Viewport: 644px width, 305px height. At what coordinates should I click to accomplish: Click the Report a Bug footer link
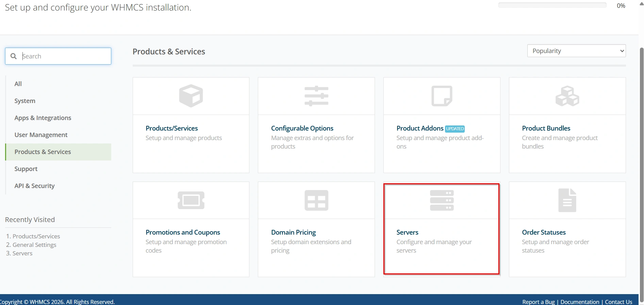[x=539, y=302]
